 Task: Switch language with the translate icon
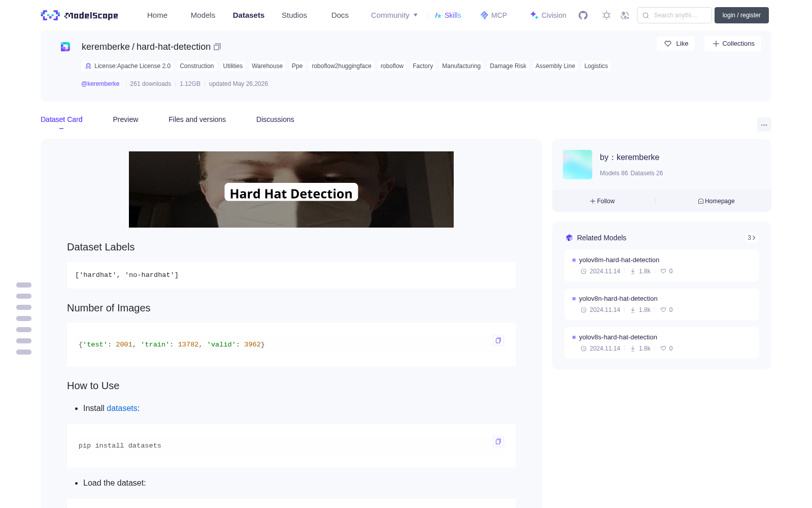[625, 15]
